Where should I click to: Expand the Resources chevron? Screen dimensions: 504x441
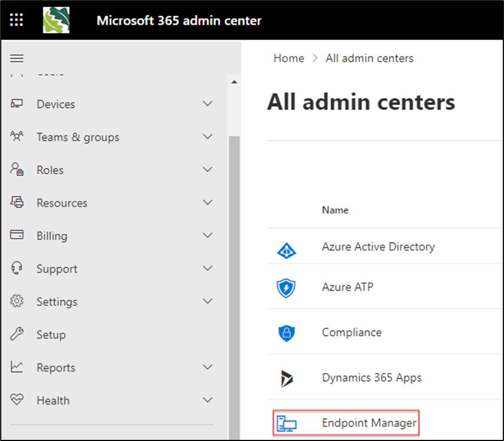point(208,202)
